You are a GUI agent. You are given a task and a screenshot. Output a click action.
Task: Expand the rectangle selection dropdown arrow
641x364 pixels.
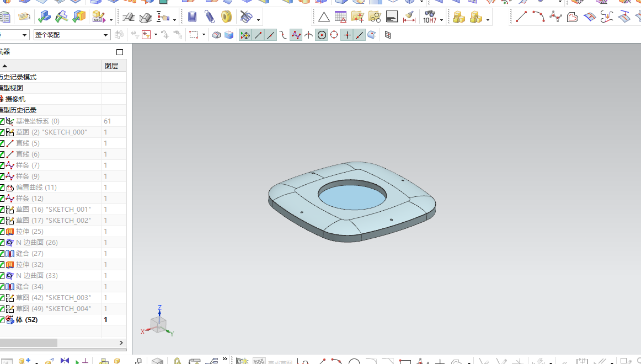tap(204, 35)
